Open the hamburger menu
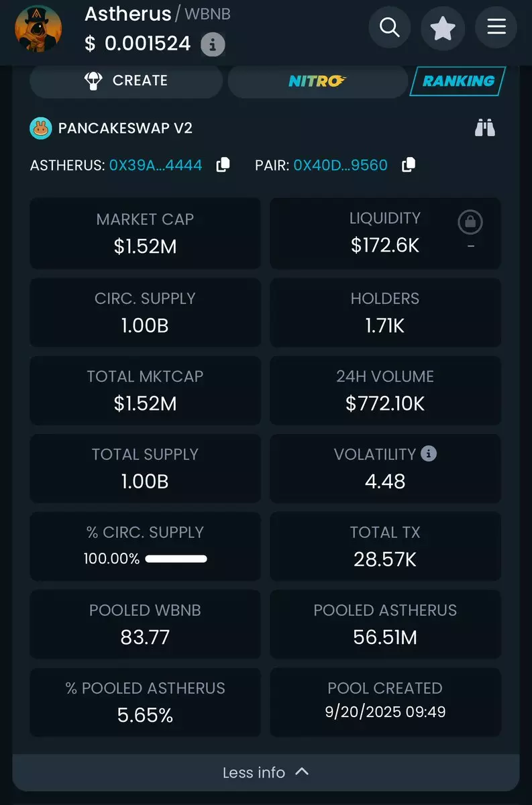Image resolution: width=532 pixels, height=805 pixels. pyautogui.click(x=496, y=28)
